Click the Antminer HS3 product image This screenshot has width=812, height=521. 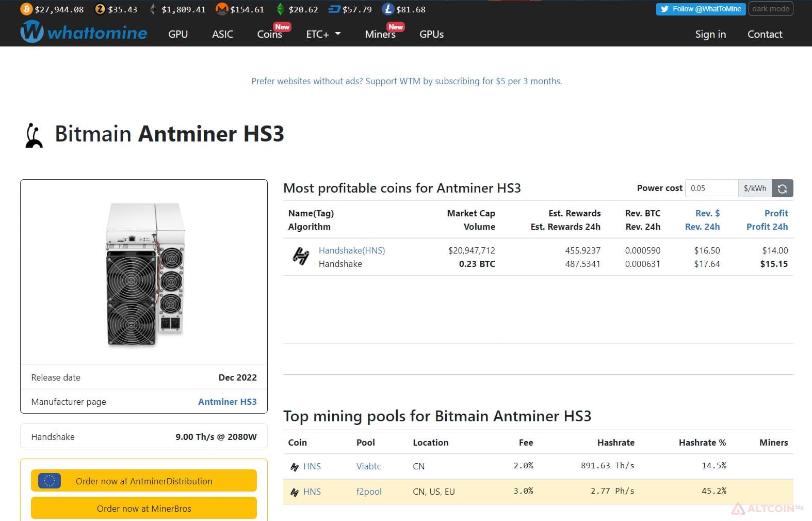point(145,274)
